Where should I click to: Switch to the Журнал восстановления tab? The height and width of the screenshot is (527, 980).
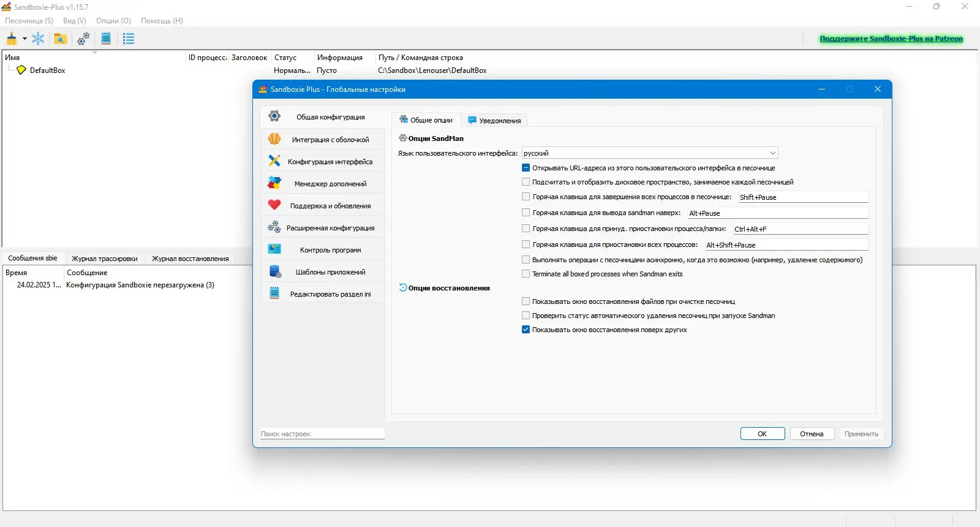point(190,259)
